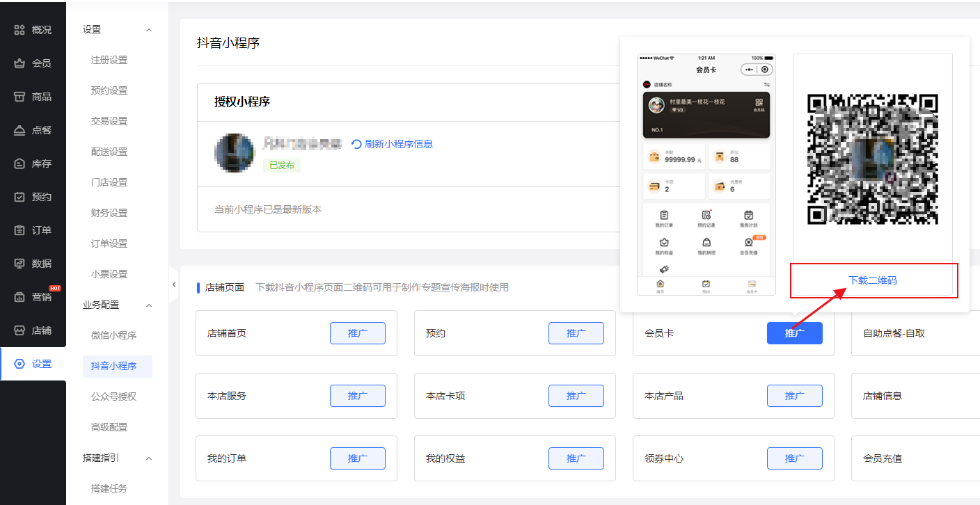This screenshot has width=980, height=505.
Task: Open 小票设置 in settings menu
Action: pos(109,274)
